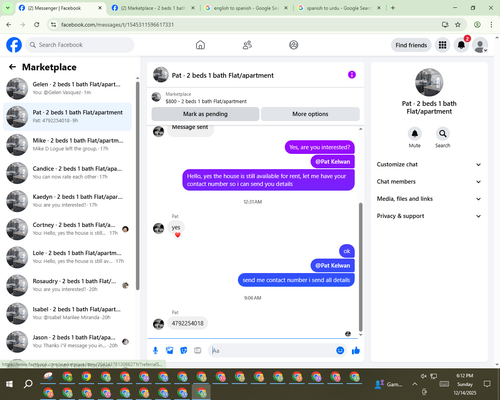Click the heart reaction under yes

[x=177, y=235]
